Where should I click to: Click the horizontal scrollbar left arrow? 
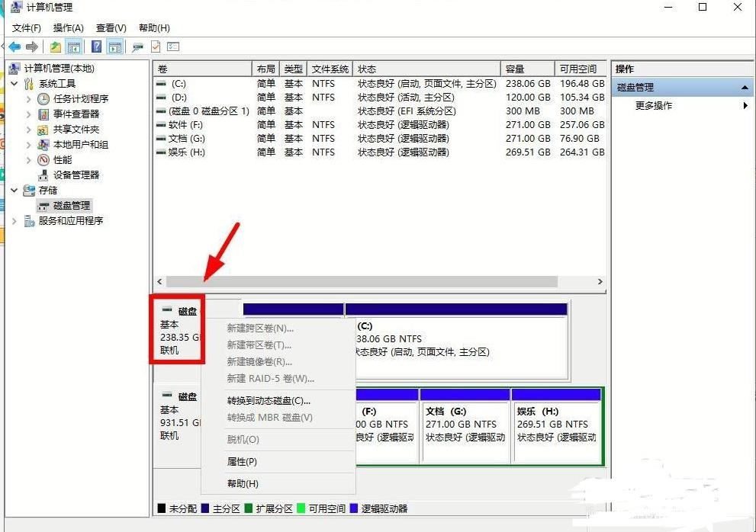coord(160,281)
